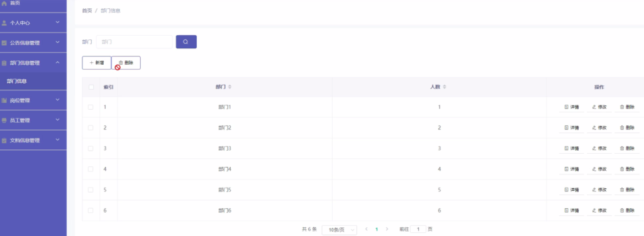Screen dimensions: 644x236
Task: Expand the 公告信息管理 menu
Action: coord(33,43)
